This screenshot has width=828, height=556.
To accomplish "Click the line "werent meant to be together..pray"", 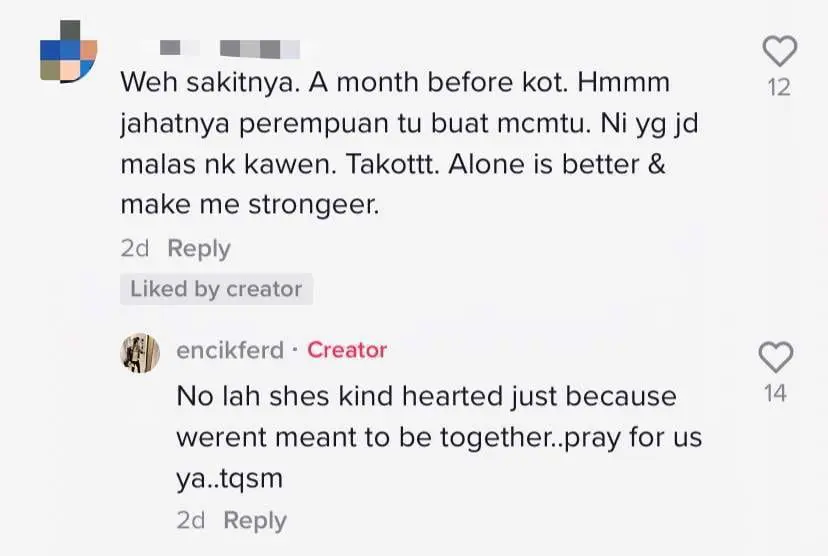I will point(440,437).
